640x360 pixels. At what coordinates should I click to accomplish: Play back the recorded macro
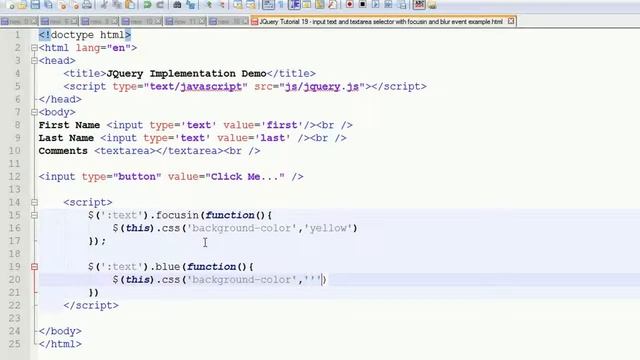pyautogui.click(x=376, y=5)
